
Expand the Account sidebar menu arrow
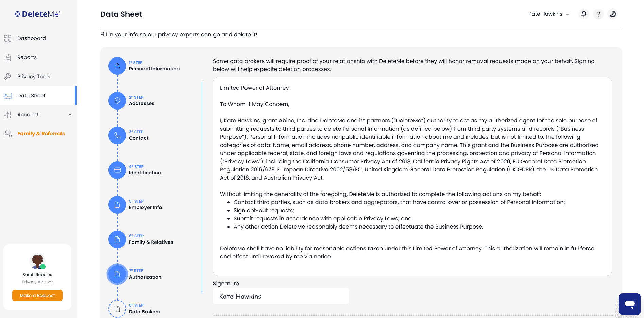(70, 115)
